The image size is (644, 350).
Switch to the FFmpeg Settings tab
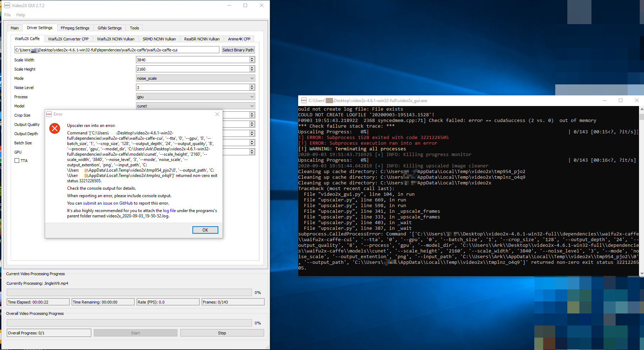point(75,28)
